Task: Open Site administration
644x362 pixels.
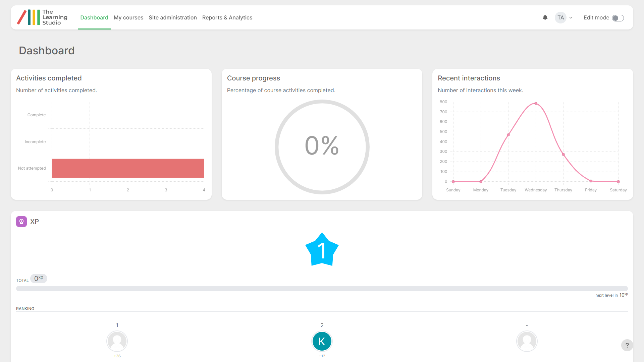Action: coord(173,17)
